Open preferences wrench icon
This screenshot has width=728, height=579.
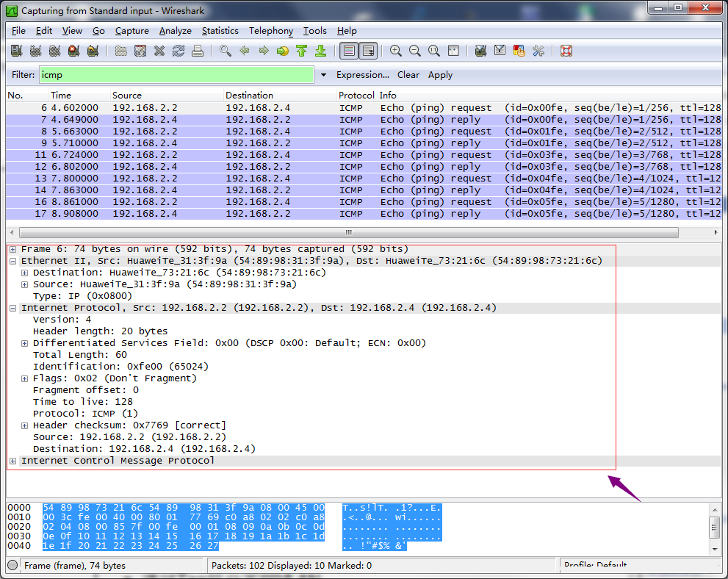pyautogui.click(x=538, y=51)
